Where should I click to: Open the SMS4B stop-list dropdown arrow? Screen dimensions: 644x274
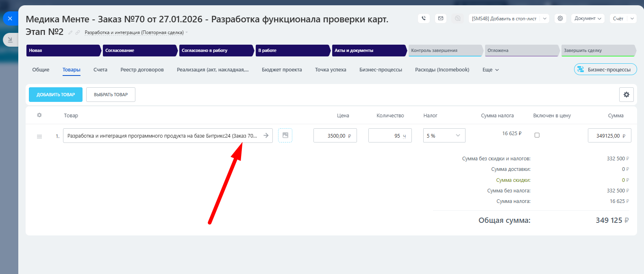tap(545, 18)
